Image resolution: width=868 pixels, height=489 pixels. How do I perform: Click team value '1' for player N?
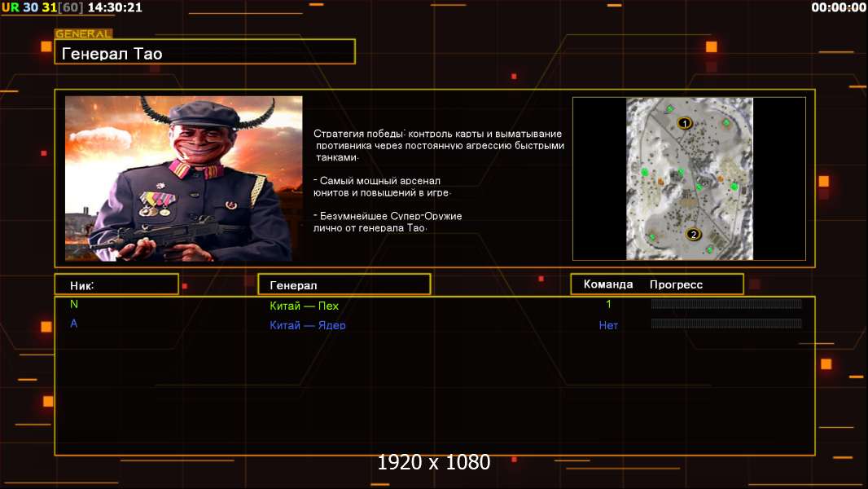pyautogui.click(x=608, y=304)
